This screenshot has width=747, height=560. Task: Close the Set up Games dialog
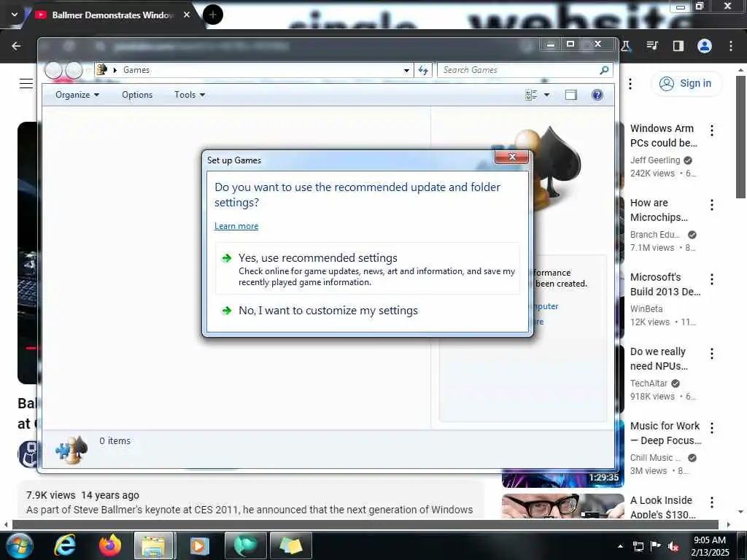coord(511,157)
